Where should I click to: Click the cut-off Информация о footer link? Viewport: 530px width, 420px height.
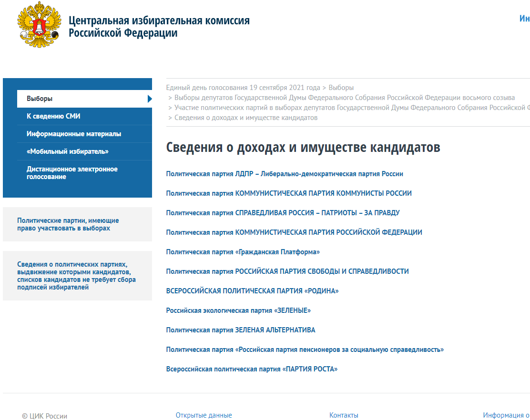click(506, 415)
